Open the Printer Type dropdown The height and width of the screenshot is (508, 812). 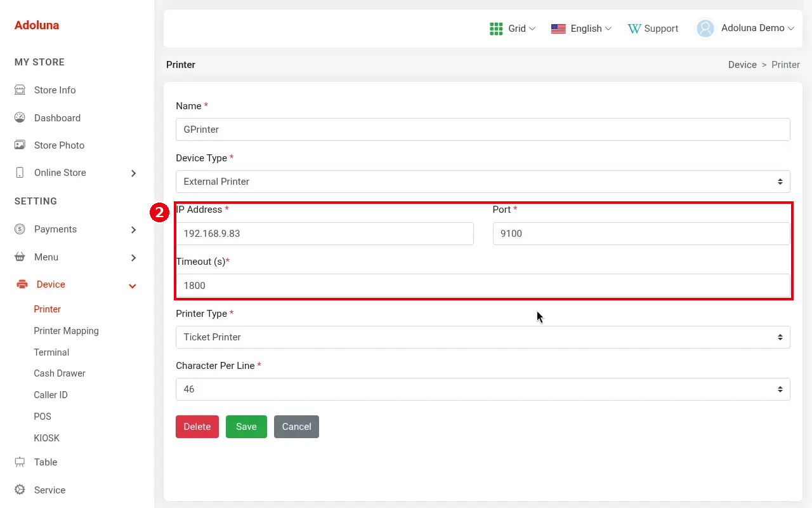(483, 337)
